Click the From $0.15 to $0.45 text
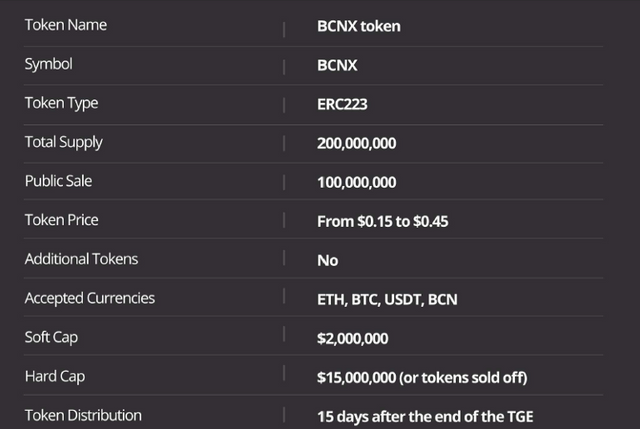The width and height of the screenshot is (640, 429). (382, 221)
